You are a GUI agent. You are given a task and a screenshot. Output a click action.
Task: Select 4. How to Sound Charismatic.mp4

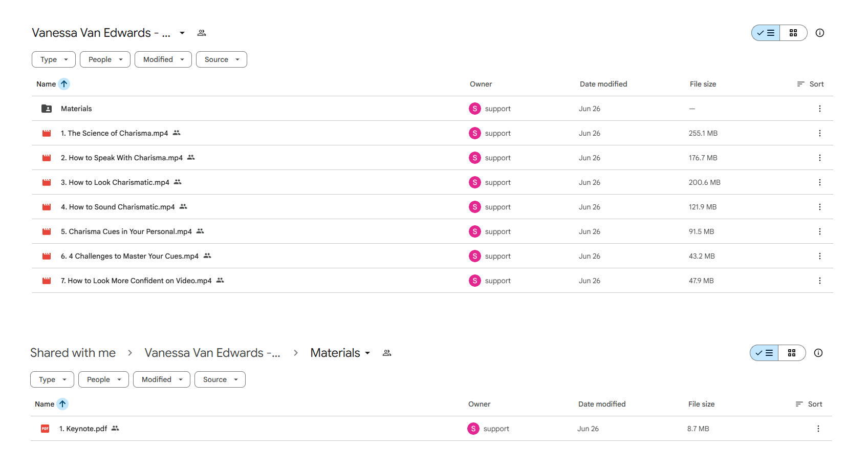pos(118,207)
